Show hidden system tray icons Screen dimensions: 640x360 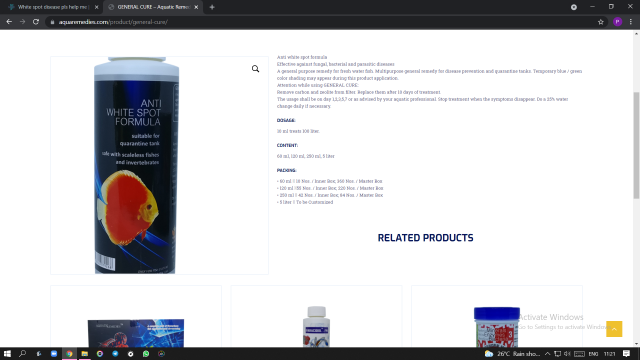click(x=548, y=354)
